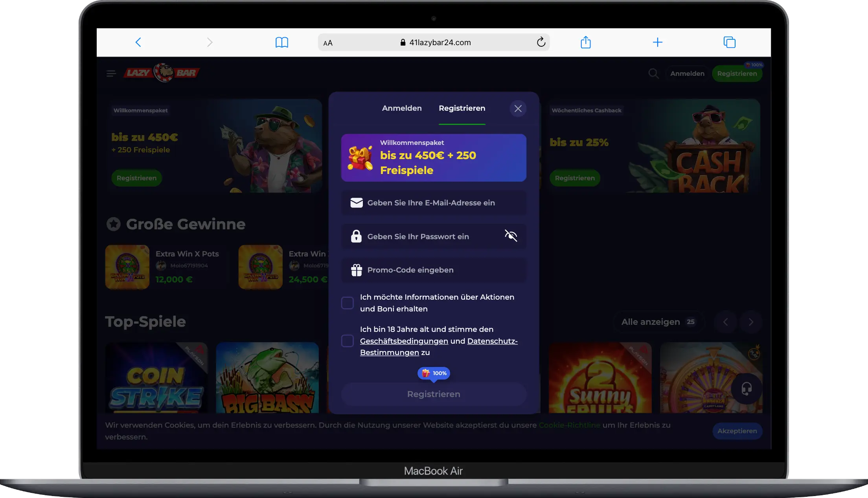Viewport: 868px width, 498px height.
Task: Click the Große Gewinne star icon
Action: tap(114, 224)
